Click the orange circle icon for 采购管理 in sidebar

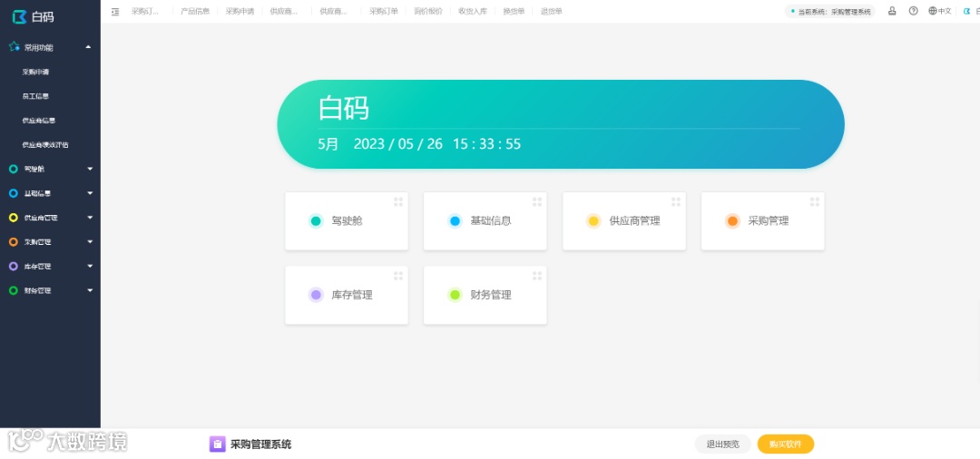[13, 241]
